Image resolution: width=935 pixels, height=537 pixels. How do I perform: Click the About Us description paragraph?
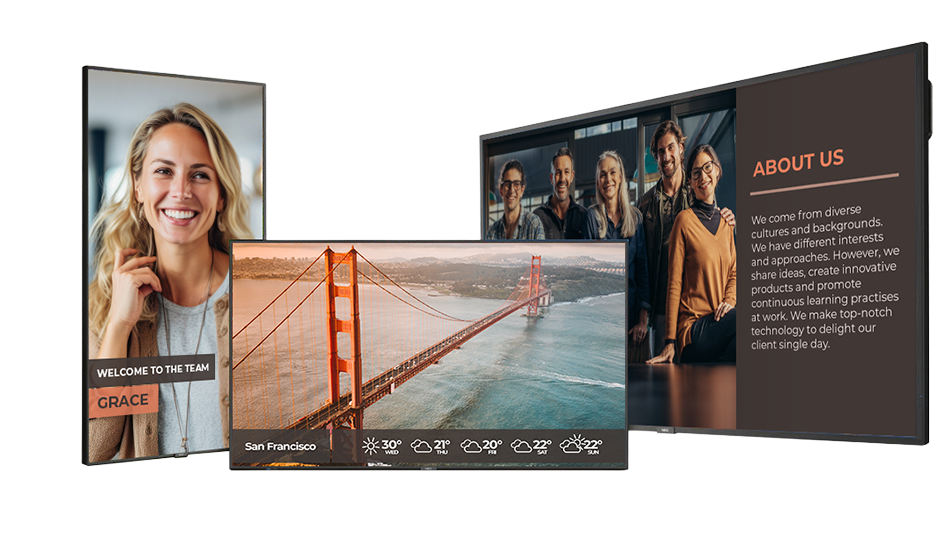tap(824, 280)
